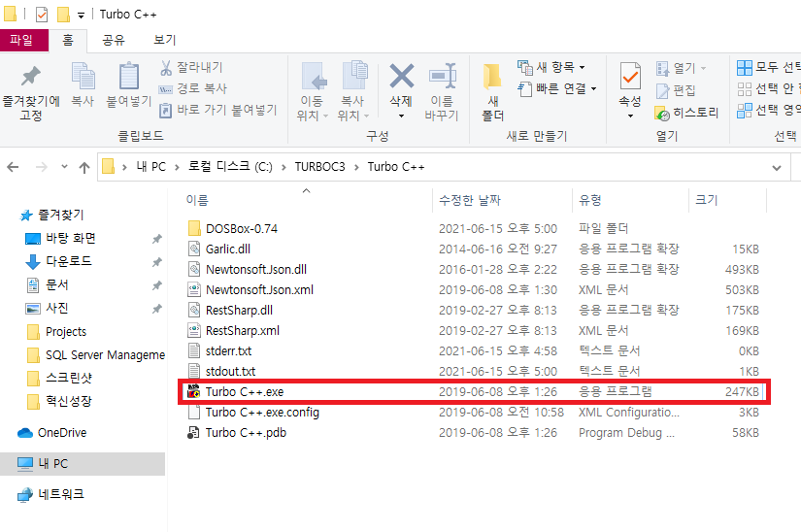Click the Pin to Quick Access icon
Image resolution: width=801 pixels, height=532 pixels.
[x=31, y=77]
